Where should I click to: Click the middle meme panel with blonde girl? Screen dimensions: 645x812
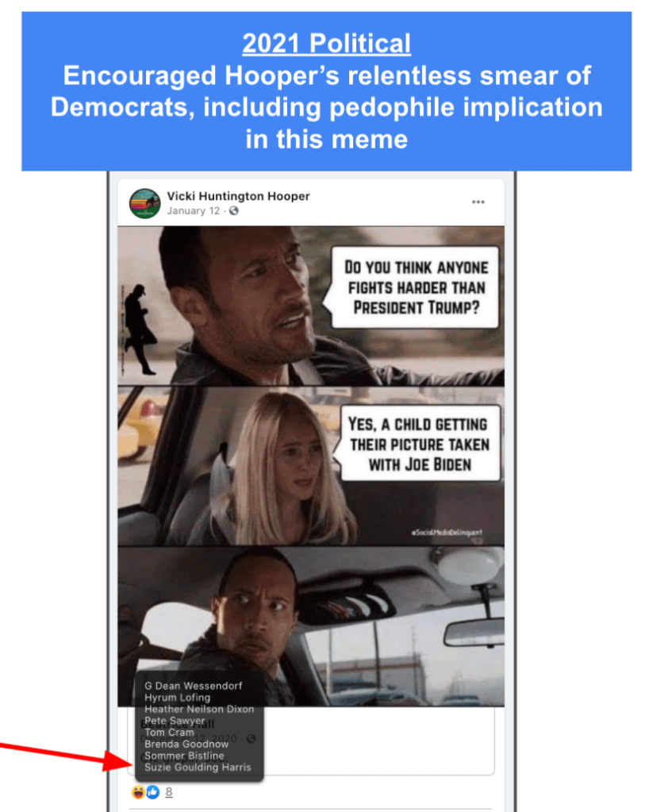coord(311,467)
